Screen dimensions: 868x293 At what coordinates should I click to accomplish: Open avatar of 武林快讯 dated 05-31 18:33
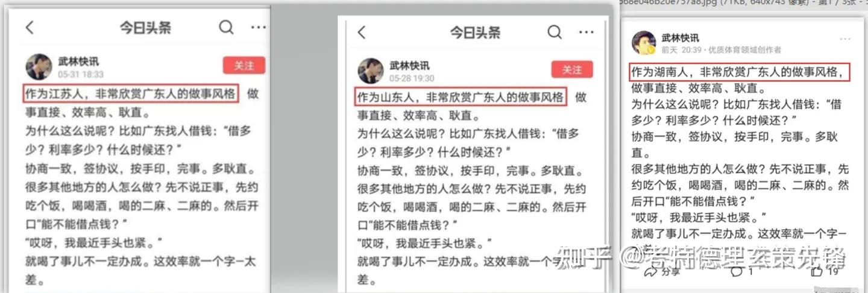[39, 67]
